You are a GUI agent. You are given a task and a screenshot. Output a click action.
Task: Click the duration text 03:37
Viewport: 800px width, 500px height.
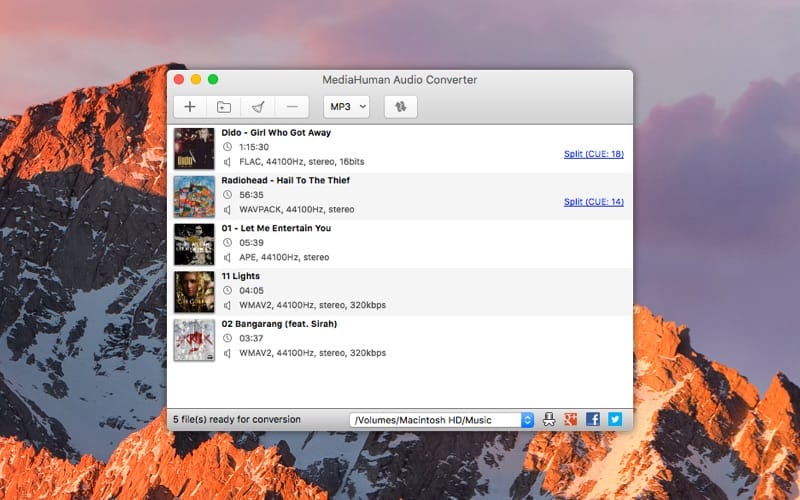252,338
